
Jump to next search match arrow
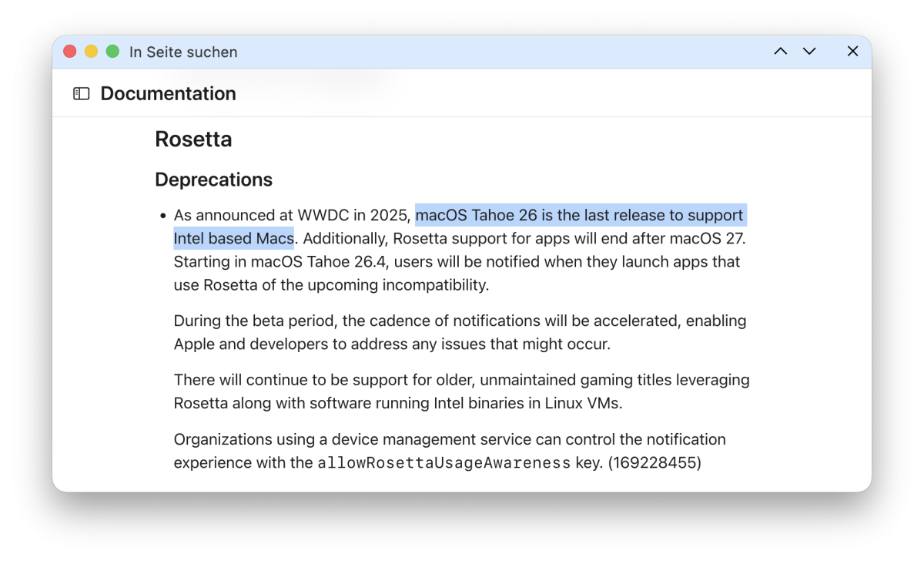pyautogui.click(x=809, y=52)
